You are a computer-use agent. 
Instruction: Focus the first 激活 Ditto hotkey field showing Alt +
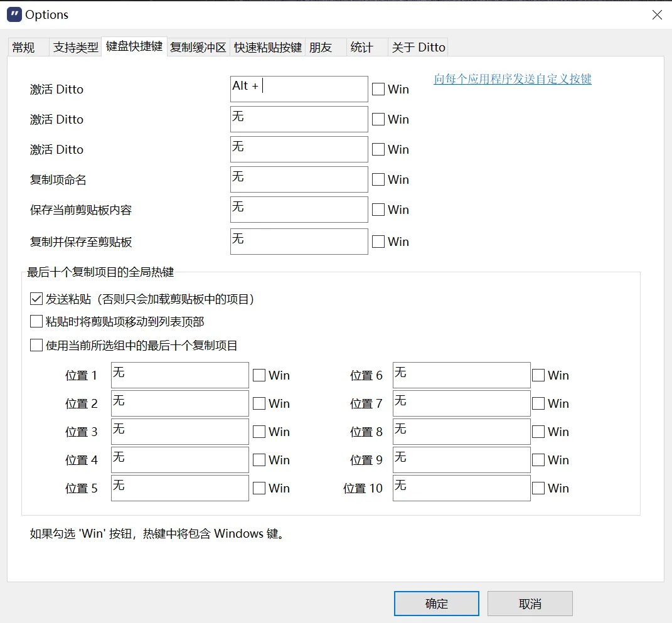[x=299, y=89]
